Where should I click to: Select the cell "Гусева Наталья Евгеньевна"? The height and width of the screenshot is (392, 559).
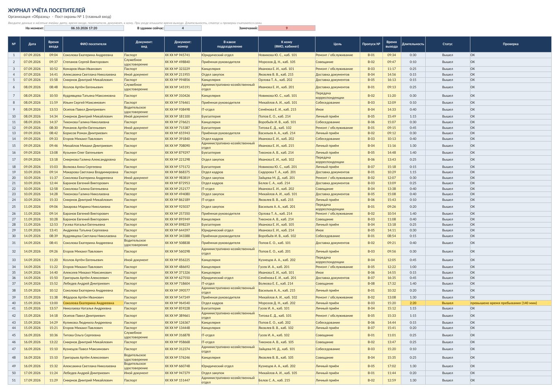(93, 224)
